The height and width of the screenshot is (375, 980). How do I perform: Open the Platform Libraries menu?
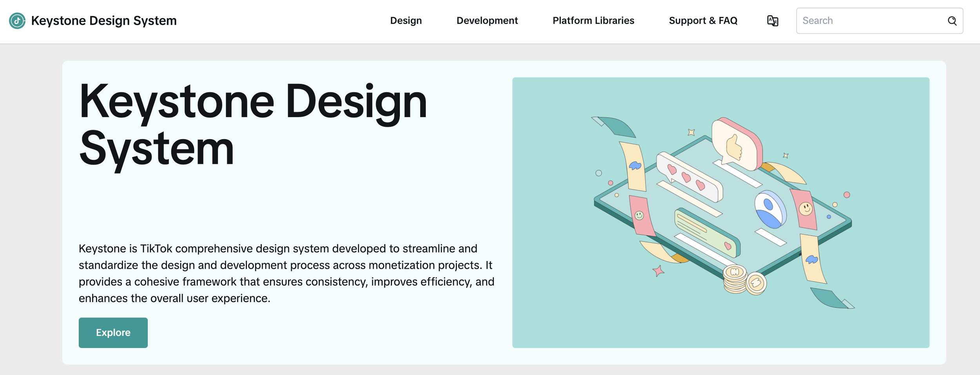593,21
